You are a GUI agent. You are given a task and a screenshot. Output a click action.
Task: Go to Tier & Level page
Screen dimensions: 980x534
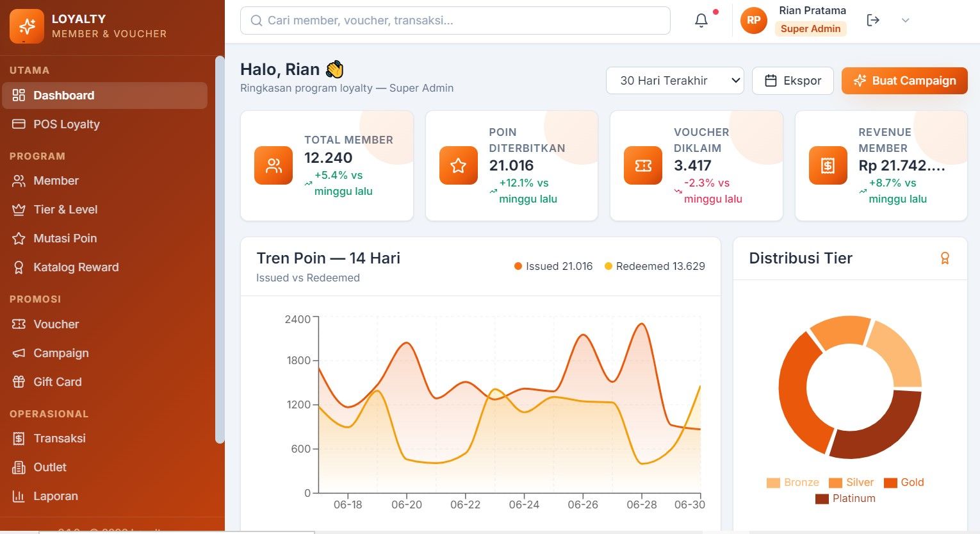pos(104,210)
